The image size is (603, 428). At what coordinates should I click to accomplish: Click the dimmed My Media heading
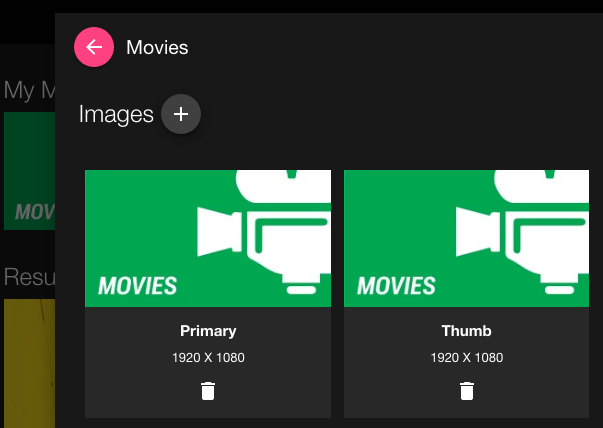[29, 90]
